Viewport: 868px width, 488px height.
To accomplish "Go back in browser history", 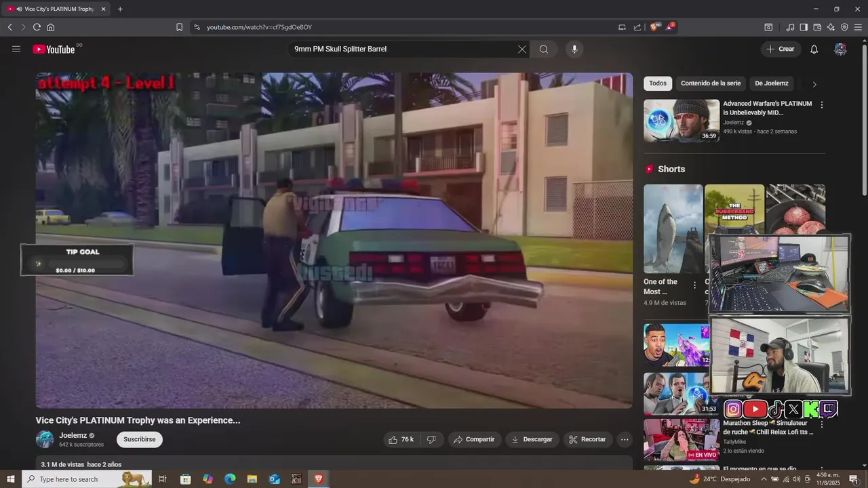I will [x=9, y=27].
